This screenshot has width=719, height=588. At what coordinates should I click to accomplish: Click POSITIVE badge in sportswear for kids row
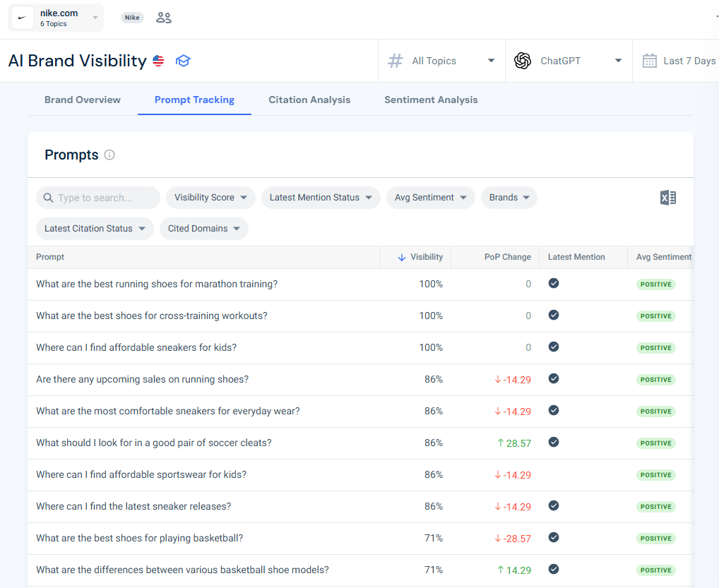(655, 475)
